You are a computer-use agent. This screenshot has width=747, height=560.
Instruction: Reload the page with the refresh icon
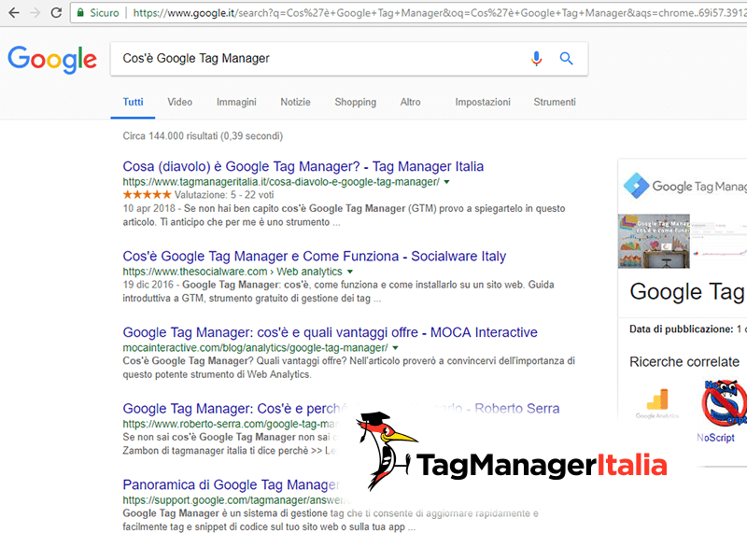click(56, 13)
